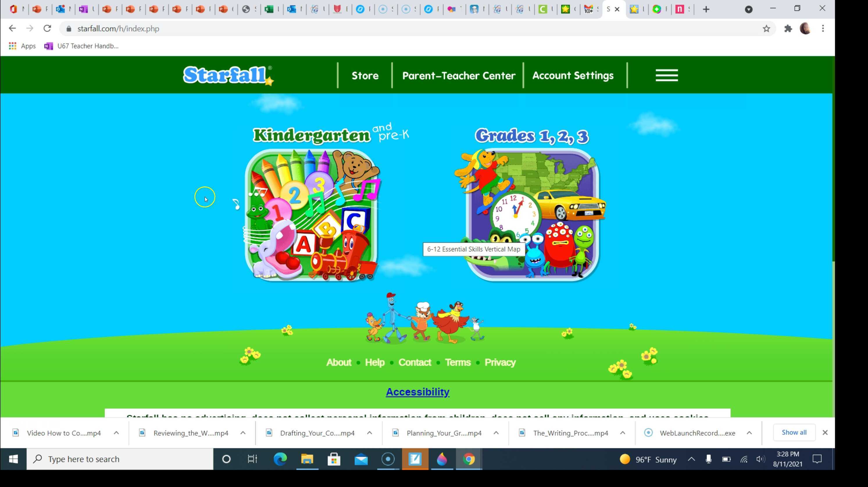Expand options for Planning_Your_Gr....mp4

496,433
